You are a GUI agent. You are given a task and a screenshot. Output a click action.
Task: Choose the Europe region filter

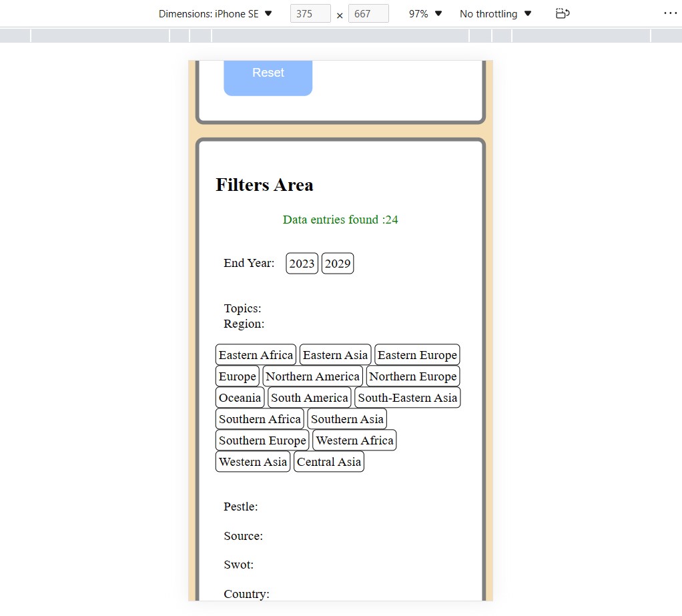[238, 376]
